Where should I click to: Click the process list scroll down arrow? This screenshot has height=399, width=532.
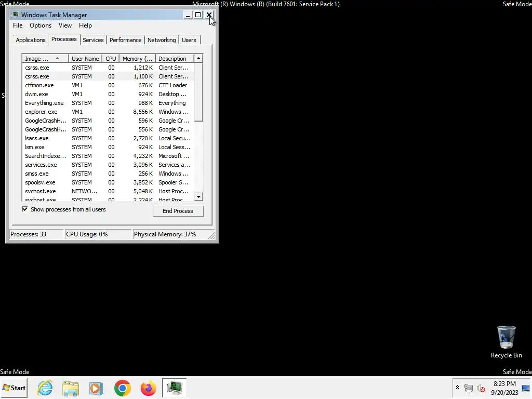tap(198, 196)
